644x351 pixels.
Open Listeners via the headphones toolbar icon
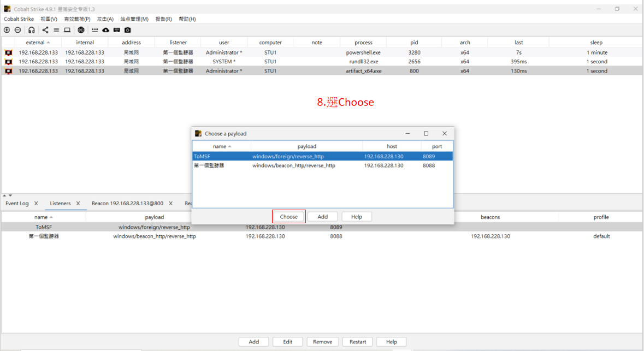pyautogui.click(x=32, y=30)
